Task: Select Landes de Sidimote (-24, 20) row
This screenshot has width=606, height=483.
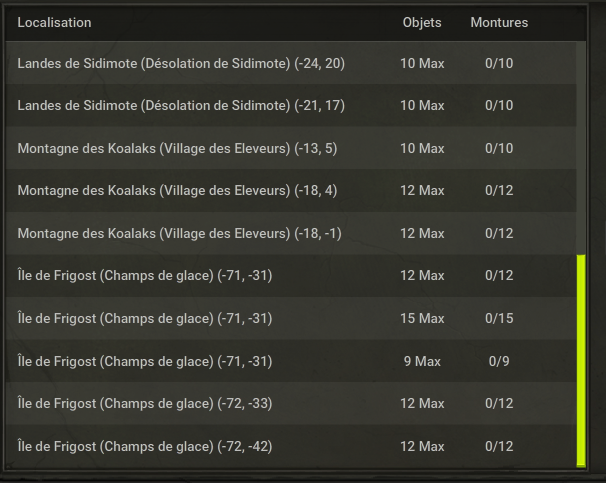Action: tap(291, 63)
